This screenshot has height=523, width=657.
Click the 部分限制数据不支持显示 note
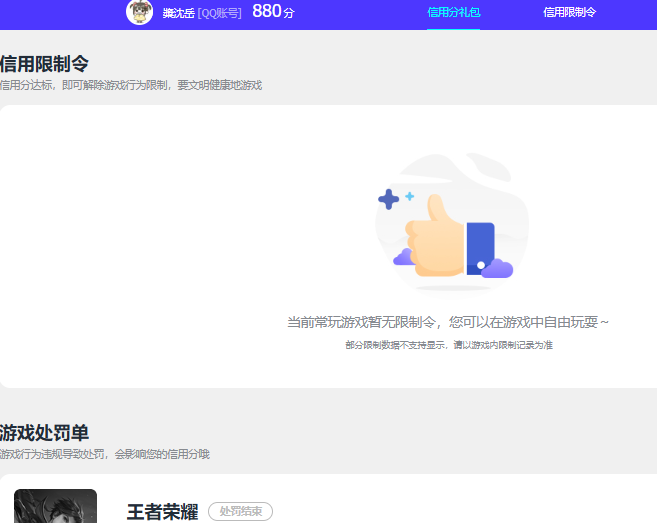point(449,345)
